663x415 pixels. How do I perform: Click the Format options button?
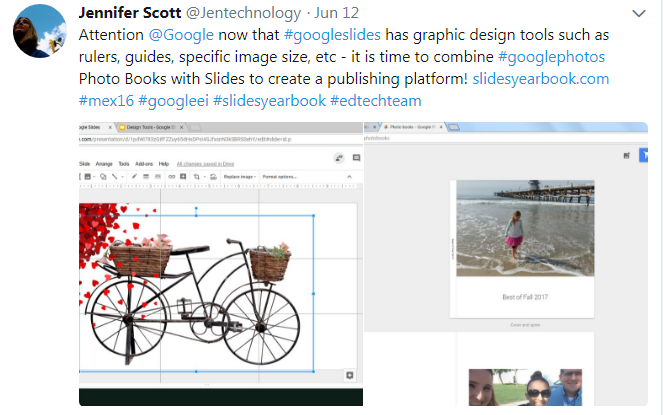tap(279, 177)
